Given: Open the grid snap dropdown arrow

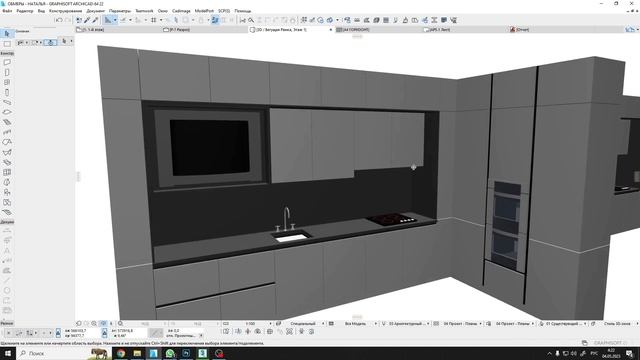Looking at the screenshot, I should [161, 20].
